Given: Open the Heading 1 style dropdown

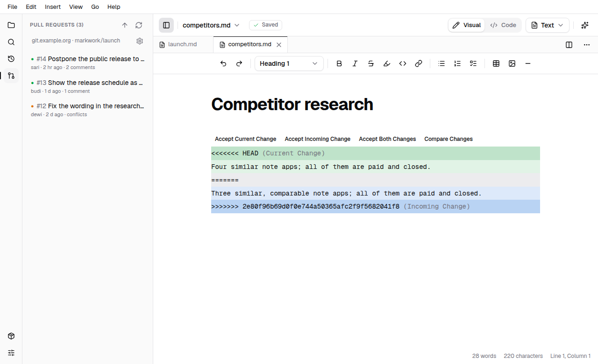Looking at the screenshot, I should click(289, 63).
